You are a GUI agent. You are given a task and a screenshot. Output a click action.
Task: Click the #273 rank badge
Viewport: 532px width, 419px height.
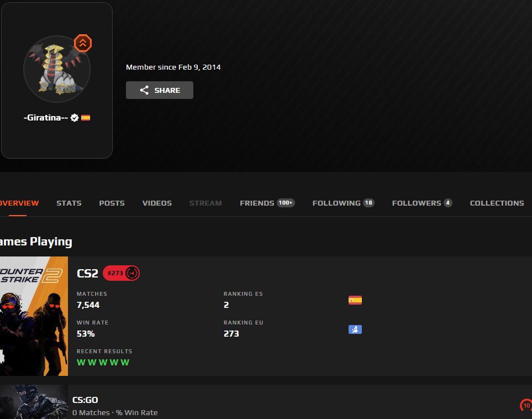point(121,273)
